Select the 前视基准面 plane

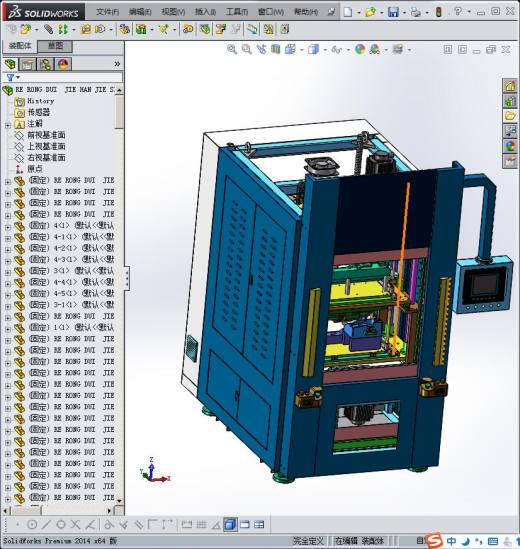click(x=40, y=135)
